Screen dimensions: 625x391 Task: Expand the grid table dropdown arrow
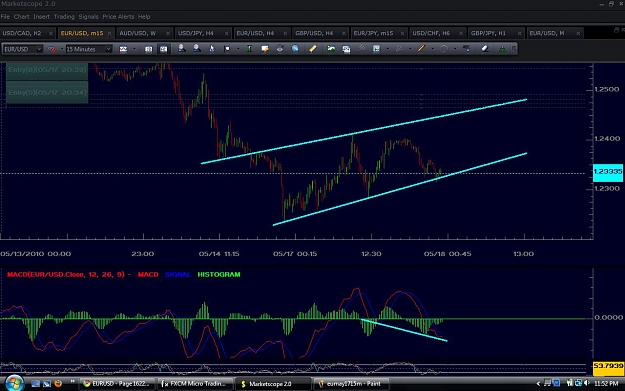(x=387, y=49)
